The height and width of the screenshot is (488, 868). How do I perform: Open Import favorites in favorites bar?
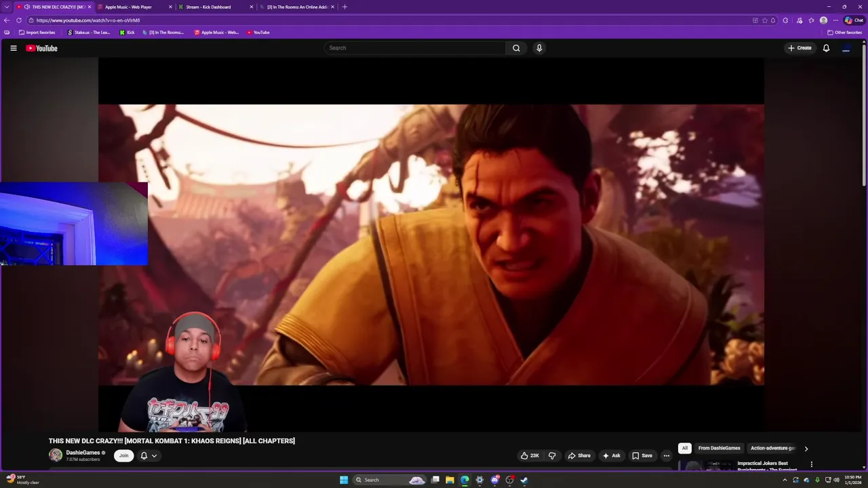(37, 33)
